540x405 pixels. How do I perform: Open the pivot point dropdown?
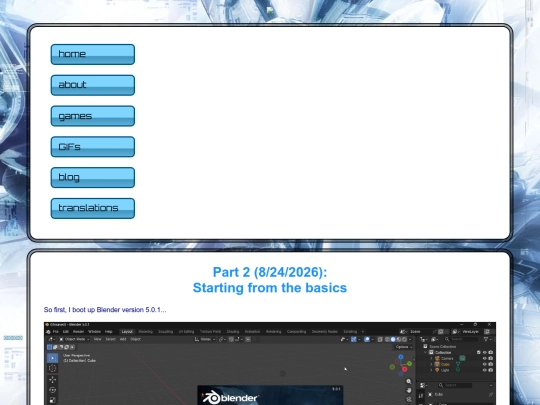point(222,339)
